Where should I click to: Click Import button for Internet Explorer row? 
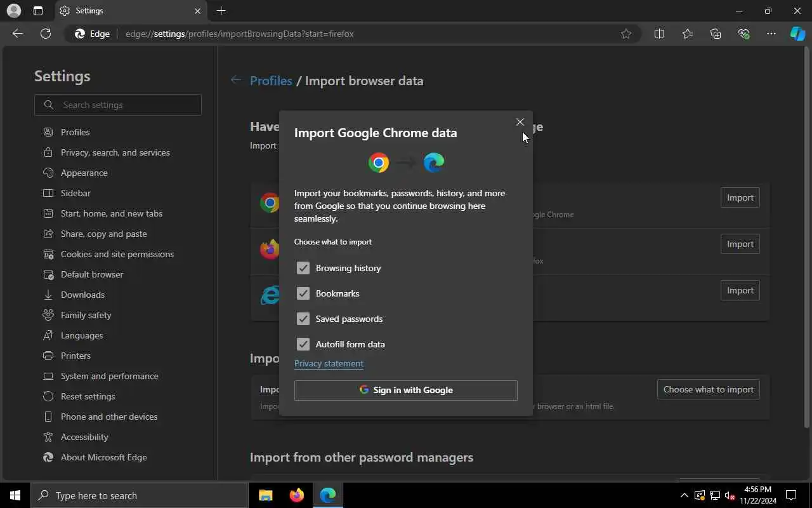(x=740, y=290)
